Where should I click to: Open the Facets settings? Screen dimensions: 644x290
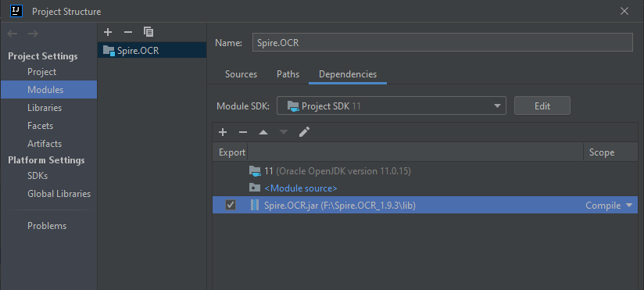(x=41, y=126)
